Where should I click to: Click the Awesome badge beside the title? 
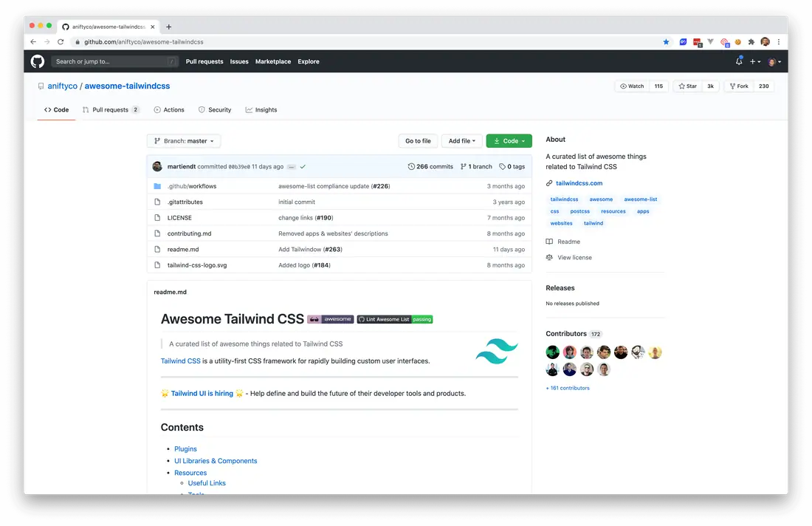(331, 319)
